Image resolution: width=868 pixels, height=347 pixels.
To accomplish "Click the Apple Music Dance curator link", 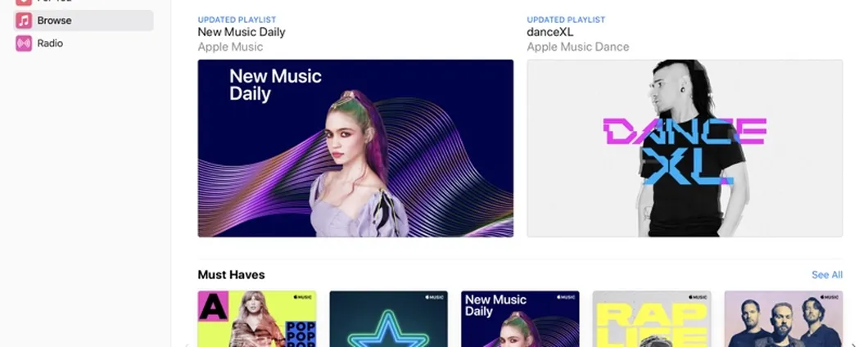I will (x=578, y=47).
